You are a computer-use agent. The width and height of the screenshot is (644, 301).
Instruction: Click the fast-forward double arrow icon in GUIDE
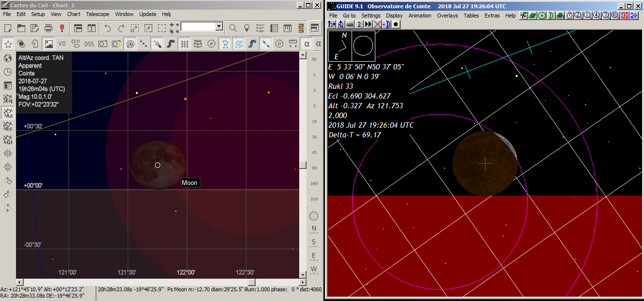click(368, 24)
